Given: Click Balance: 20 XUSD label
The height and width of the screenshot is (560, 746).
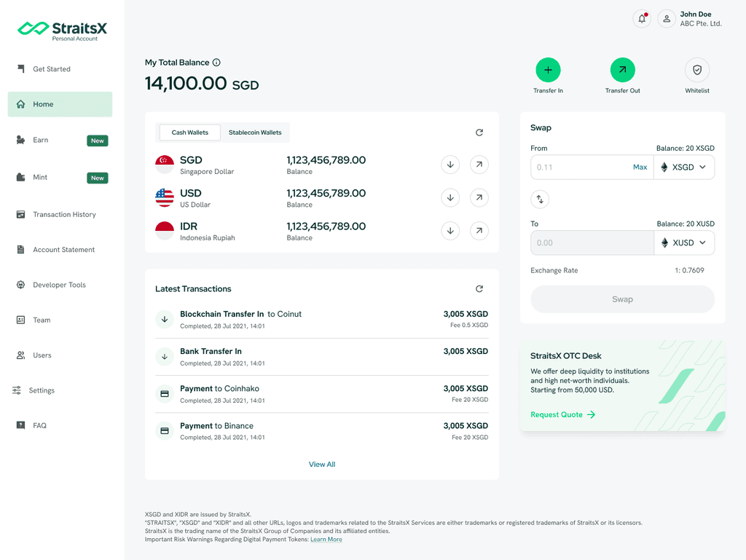Looking at the screenshot, I should (686, 224).
